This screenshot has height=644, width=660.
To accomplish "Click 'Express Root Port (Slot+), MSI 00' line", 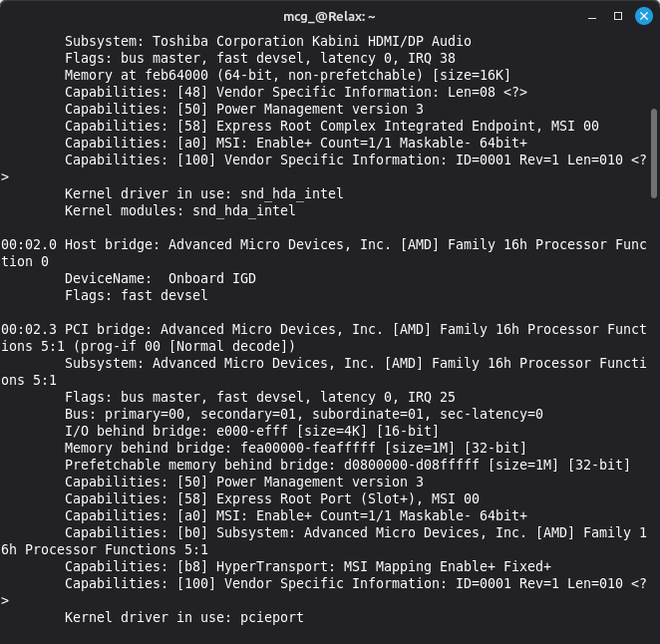I will click(x=271, y=498).
